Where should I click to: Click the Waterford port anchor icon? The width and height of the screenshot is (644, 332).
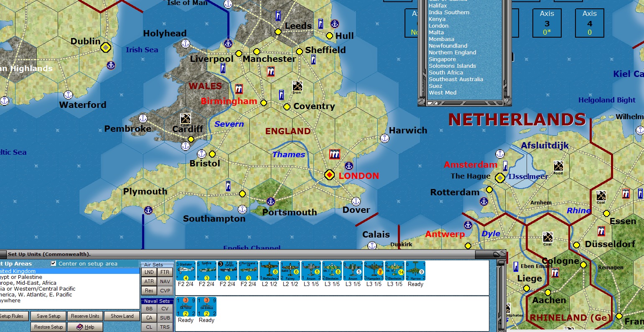pos(68,95)
